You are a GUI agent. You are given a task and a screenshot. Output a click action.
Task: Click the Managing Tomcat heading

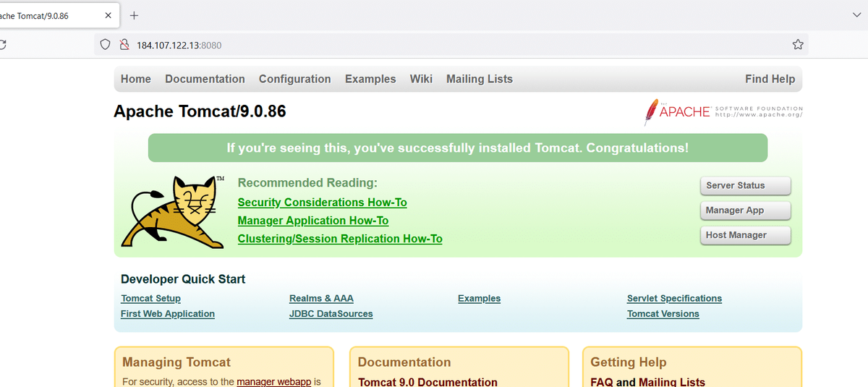pos(176,362)
